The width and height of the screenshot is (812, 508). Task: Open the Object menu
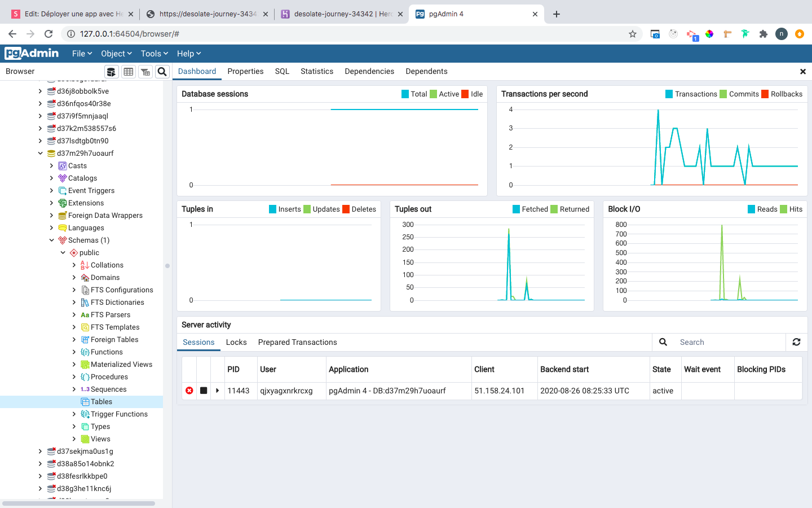tap(116, 54)
